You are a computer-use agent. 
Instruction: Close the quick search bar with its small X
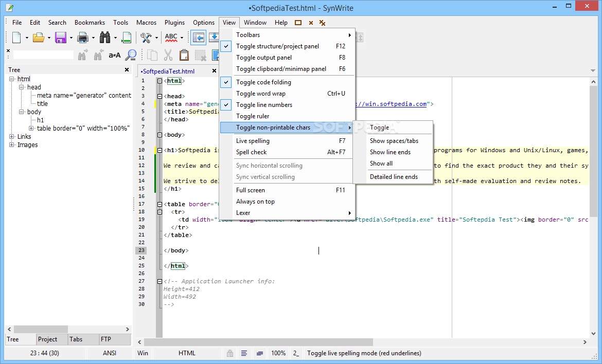coord(8,50)
